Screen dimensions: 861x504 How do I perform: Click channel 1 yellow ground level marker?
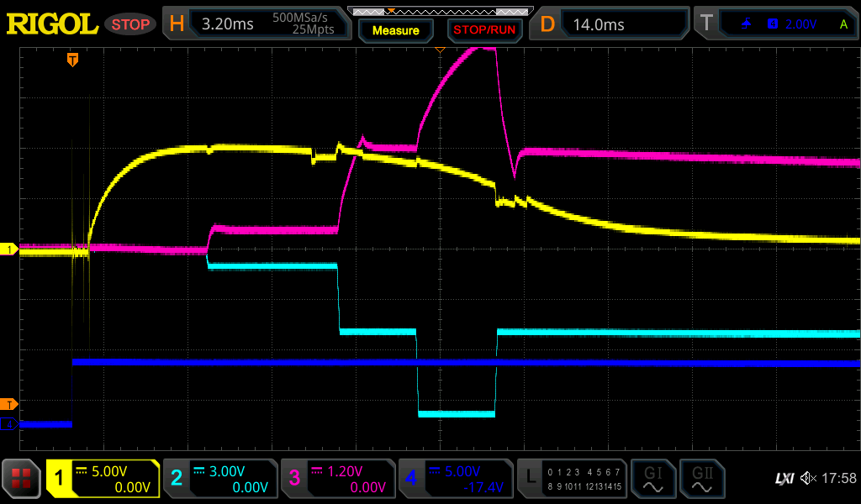(x=10, y=249)
